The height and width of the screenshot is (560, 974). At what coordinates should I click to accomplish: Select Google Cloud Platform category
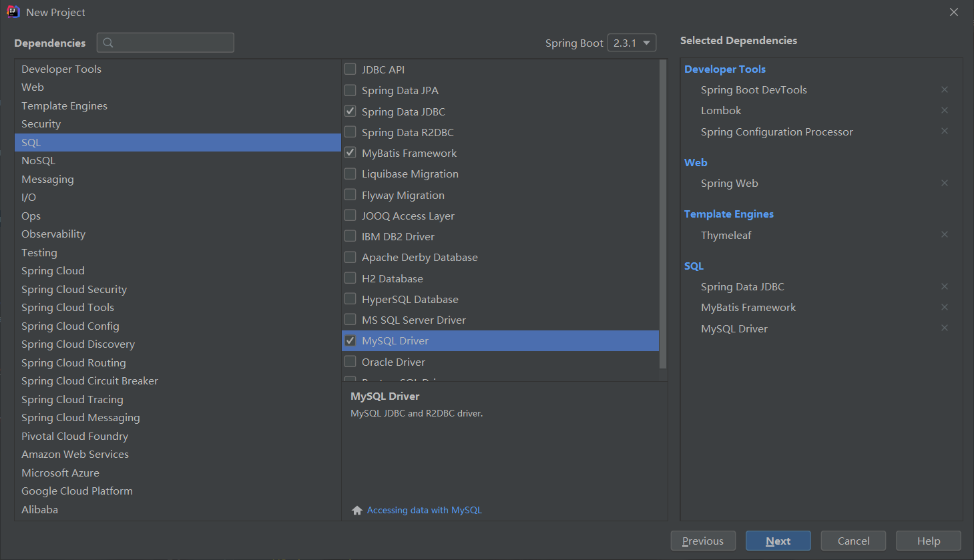pyautogui.click(x=178, y=491)
